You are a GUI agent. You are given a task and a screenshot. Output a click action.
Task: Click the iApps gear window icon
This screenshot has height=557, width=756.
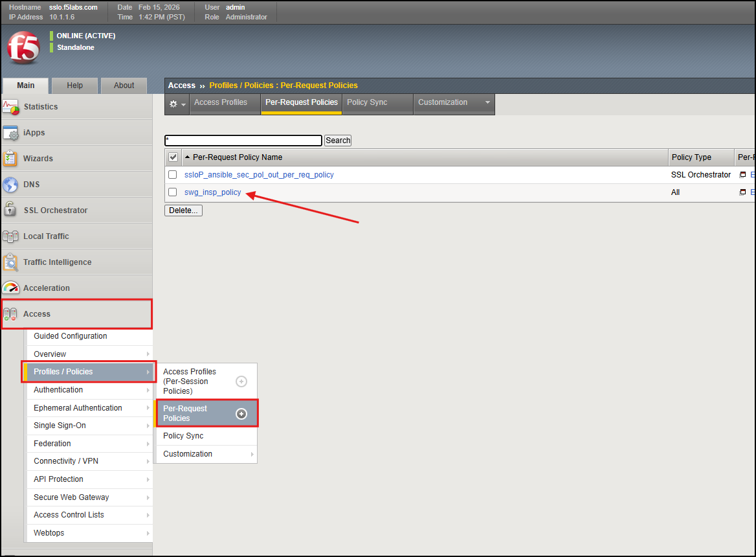[10, 133]
